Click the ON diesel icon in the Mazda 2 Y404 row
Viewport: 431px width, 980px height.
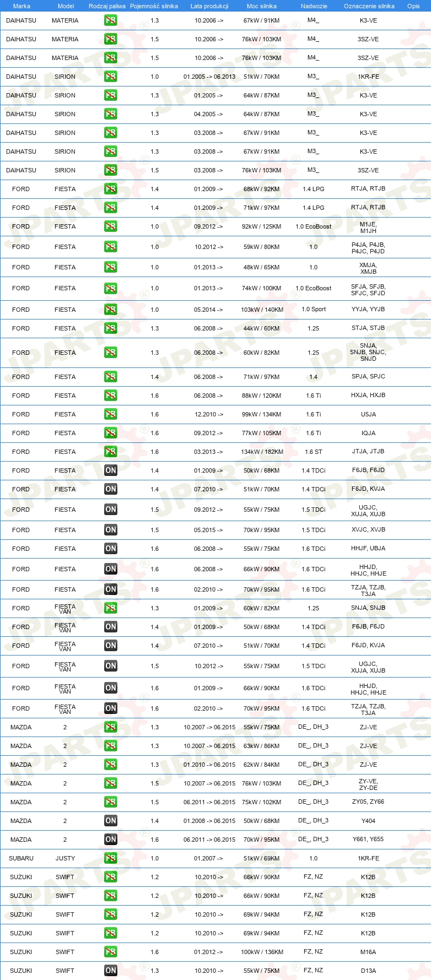coord(110,821)
